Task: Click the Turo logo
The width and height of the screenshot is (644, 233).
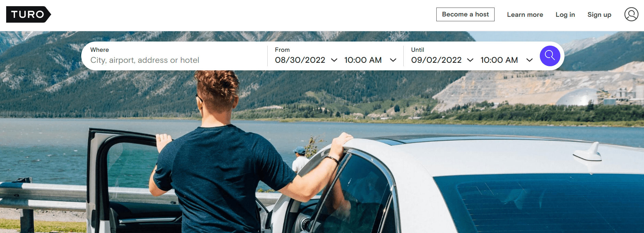Action: [x=28, y=14]
